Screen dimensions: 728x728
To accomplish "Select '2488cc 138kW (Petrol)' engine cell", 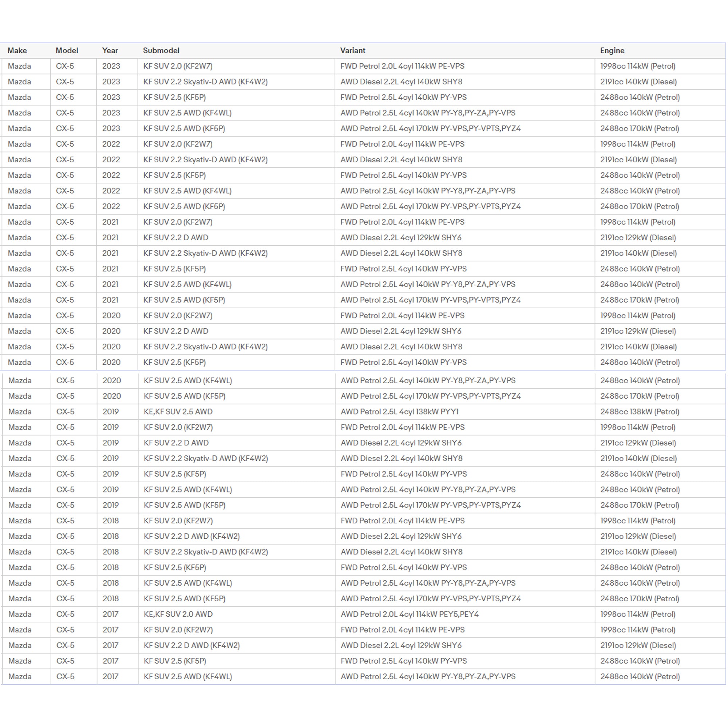I will [640, 412].
